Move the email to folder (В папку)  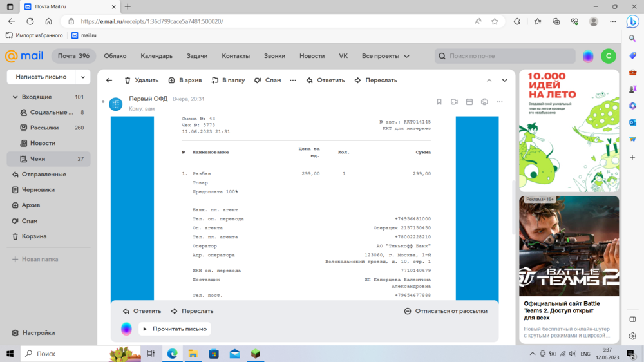click(x=228, y=80)
